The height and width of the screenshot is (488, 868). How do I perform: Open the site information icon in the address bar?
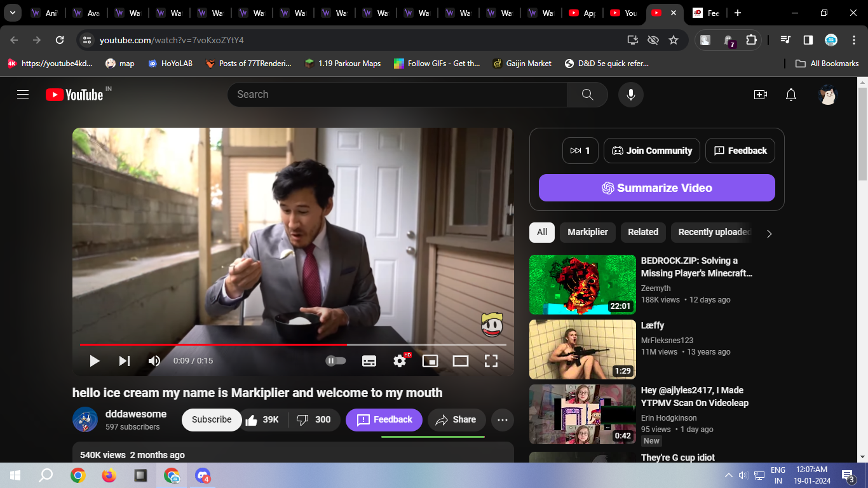click(88, 40)
